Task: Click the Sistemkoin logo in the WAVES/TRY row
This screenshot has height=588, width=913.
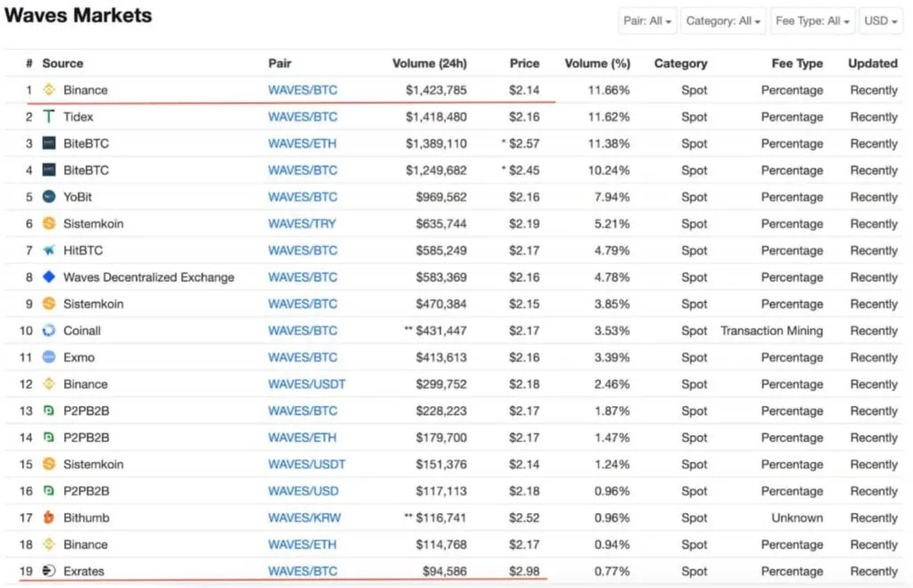Action: [x=49, y=224]
